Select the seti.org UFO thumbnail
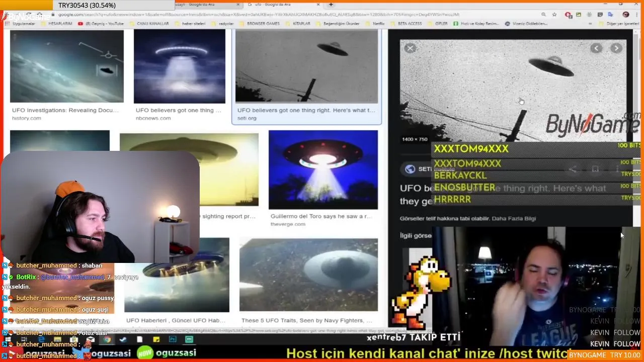The image size is (644, 362). click(306, 66)
